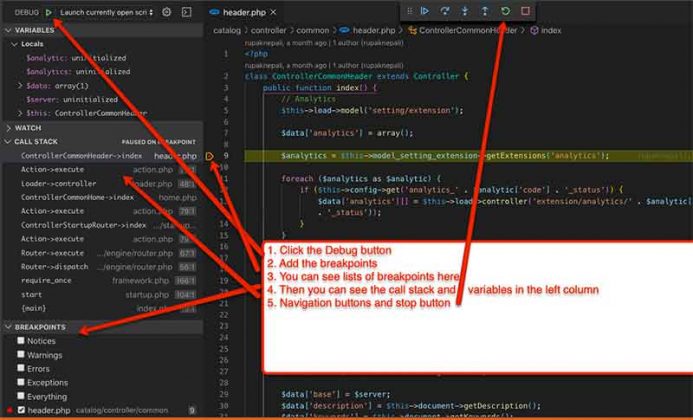Click the breakpoint marker on line 9
Viewport: 693px width, 420px height.
210,156
